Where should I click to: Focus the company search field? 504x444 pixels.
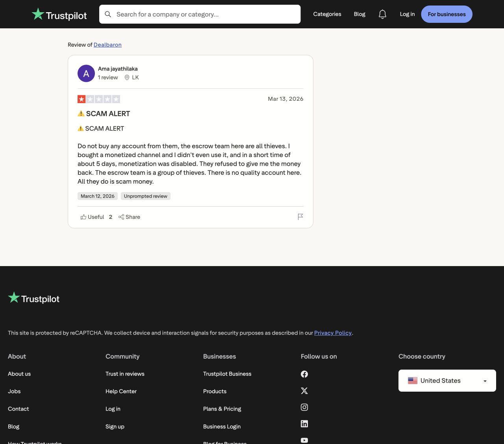pos(200,14)
